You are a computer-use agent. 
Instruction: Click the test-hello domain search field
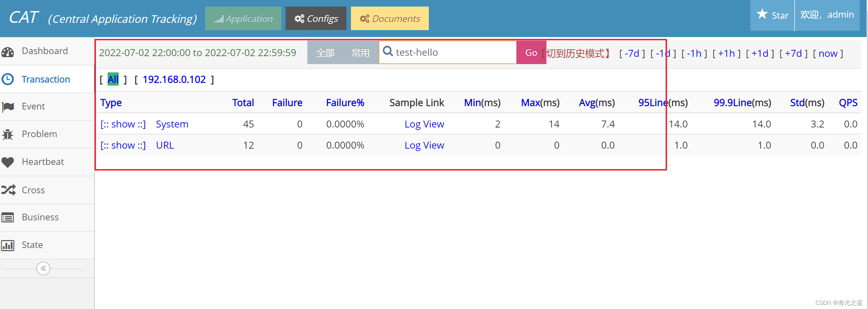click(448, 52)
